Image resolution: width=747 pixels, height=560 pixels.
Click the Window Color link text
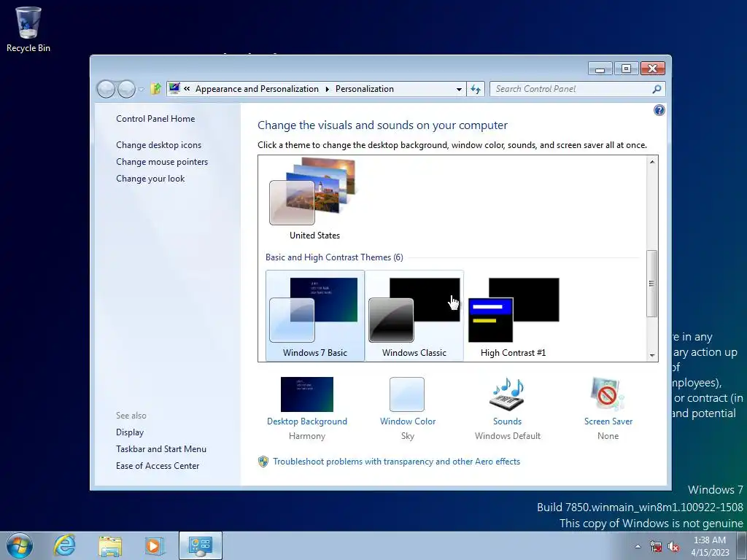coord(408,421)
